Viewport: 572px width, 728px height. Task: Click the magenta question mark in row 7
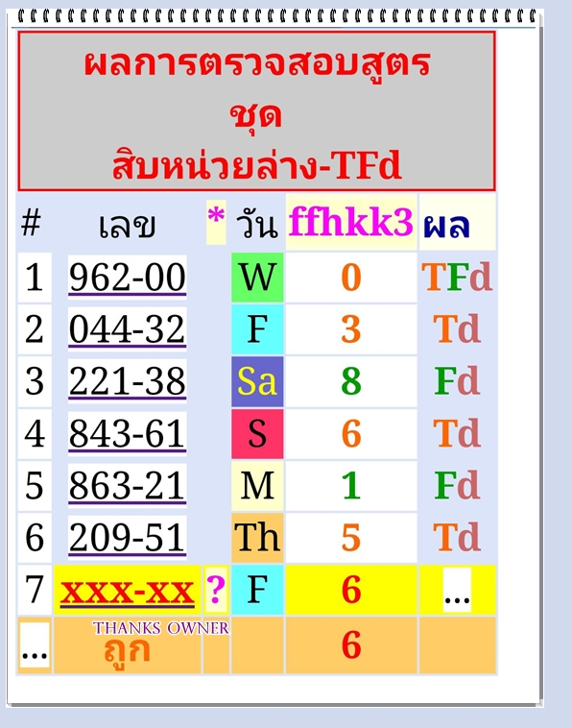pos(216,590)
